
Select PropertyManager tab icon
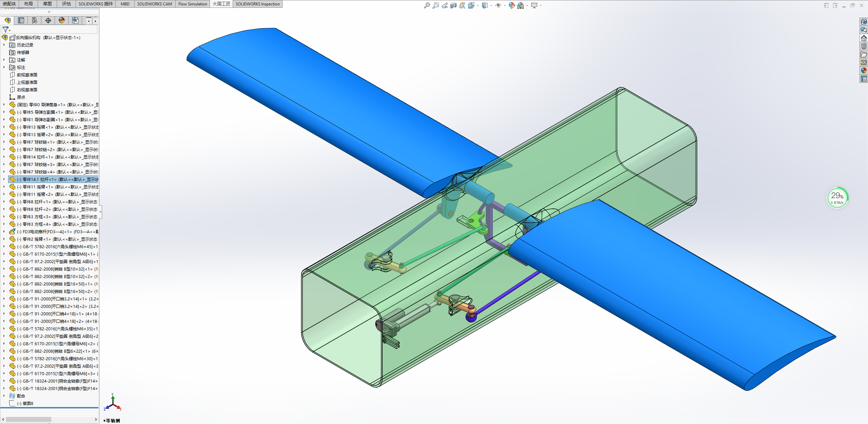[x=21, y=20]
